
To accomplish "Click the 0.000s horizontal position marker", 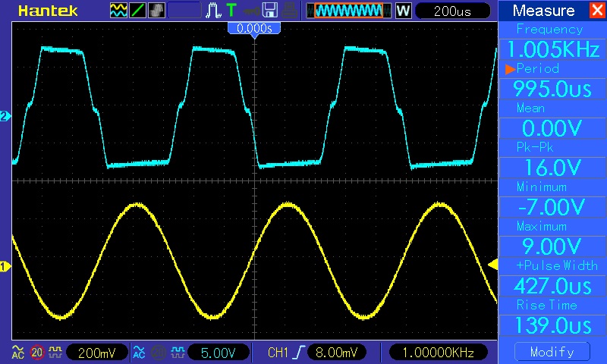I will (x=254, y=27).
